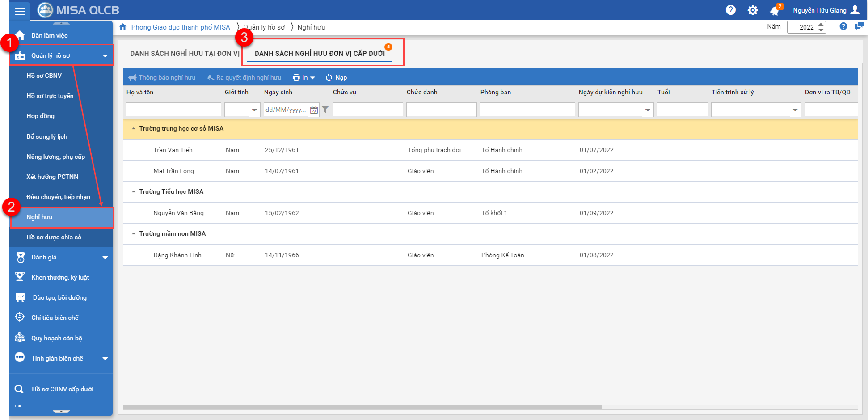Viewport: 868px width, 420px height.
Task: Open the Giới tính filter dropdown
Action: coord(254,110)
